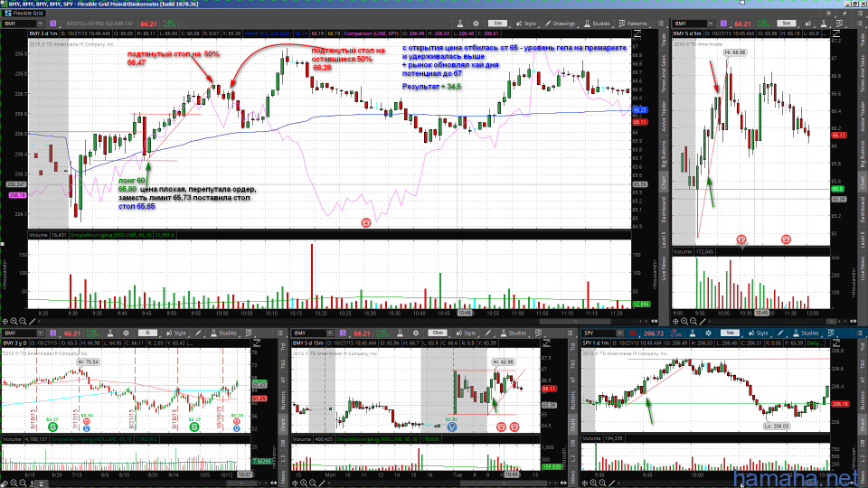Click the 1m timeframe button in main chart

pos(497,23)
